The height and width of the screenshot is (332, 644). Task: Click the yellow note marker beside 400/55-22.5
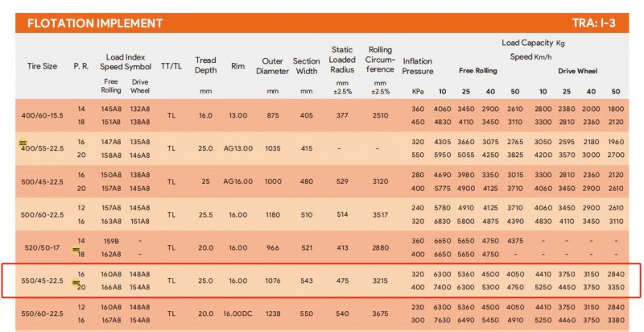(x=23, y=143)
